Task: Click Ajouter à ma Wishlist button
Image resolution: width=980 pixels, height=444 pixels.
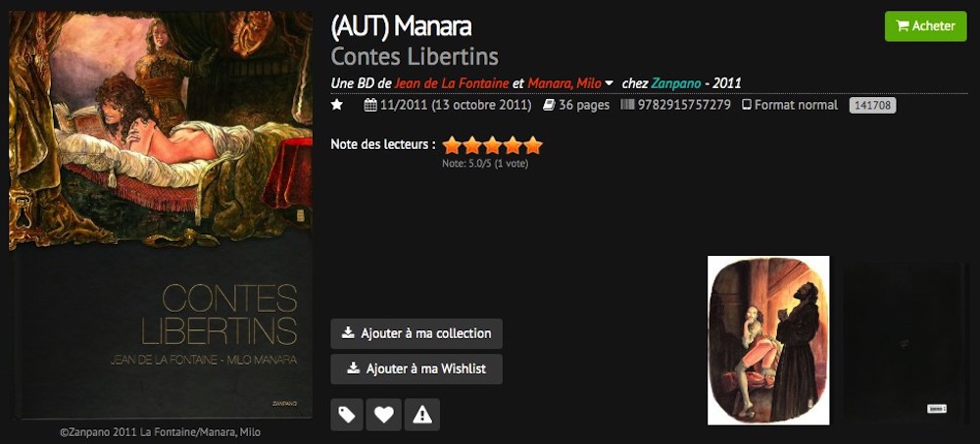Action: coord(416,369)
